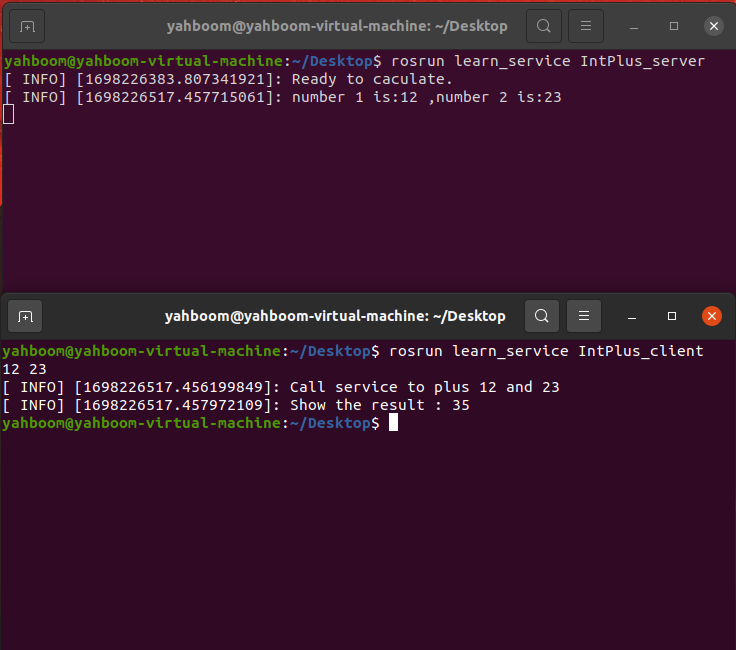
Task: Click the timestamp 1698226517.457972109
Action: click(173, 405)
